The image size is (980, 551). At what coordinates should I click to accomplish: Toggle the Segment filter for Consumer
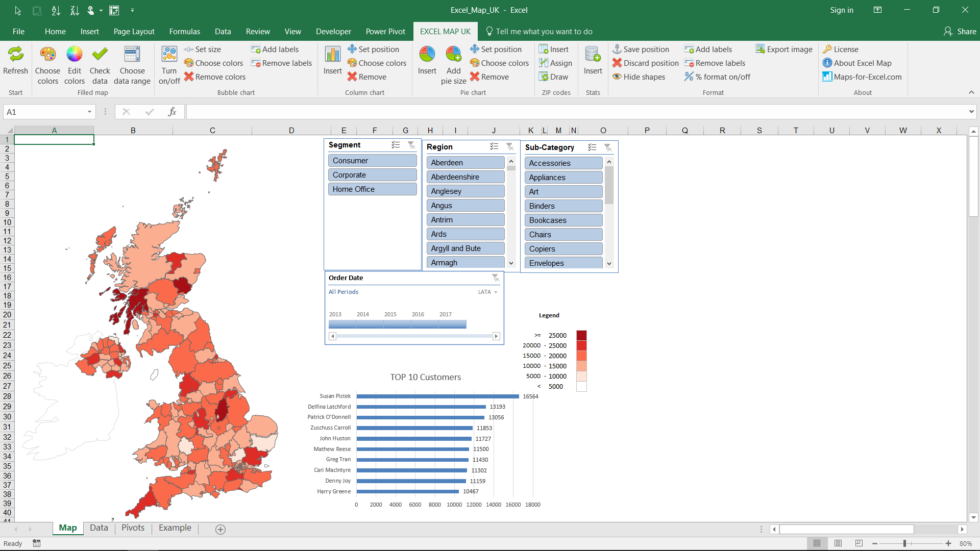(x=372, y=160)
